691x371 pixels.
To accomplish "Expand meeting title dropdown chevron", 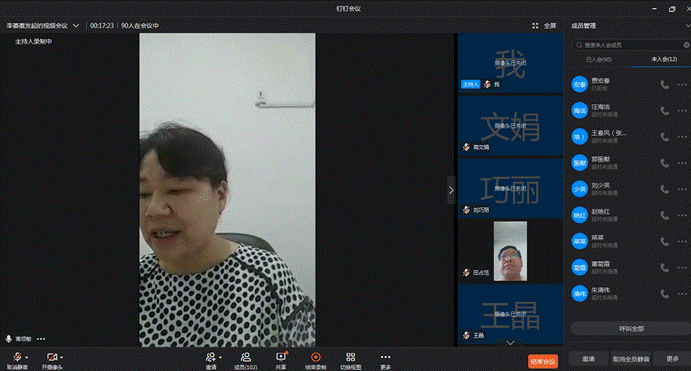I will pyautogui.click(x=76, y=26).
